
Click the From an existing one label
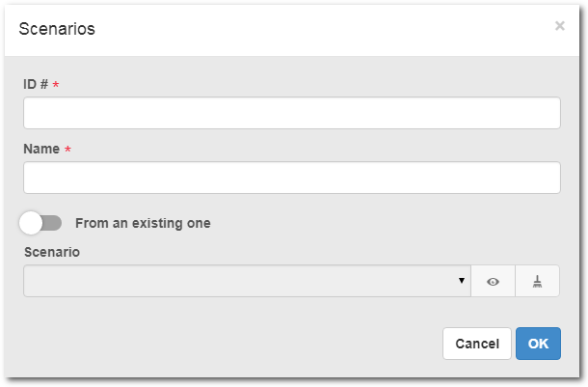(143, 223)
